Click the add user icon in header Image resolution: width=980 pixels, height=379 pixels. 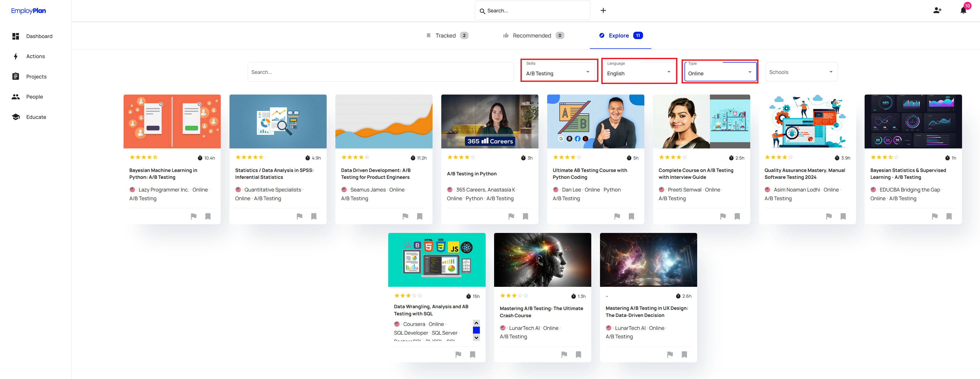click(937, 10)
